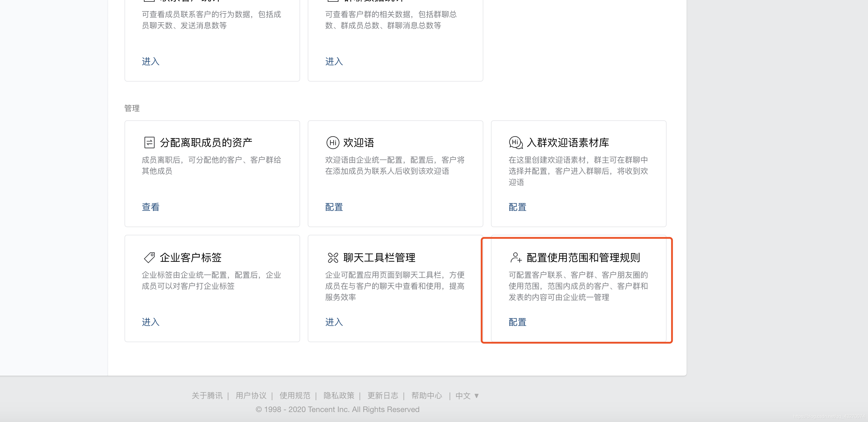Open 帮助中心 from footer menu
Viewport: 868px width, 422px height.
tap(427, 395)
